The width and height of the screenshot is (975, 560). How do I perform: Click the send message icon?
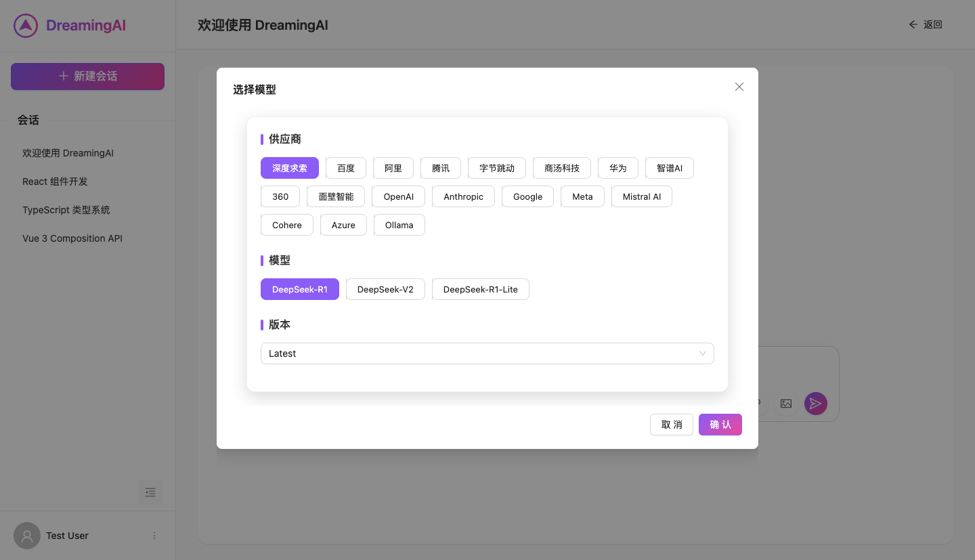pyautogui.click(x=816, y=404)
